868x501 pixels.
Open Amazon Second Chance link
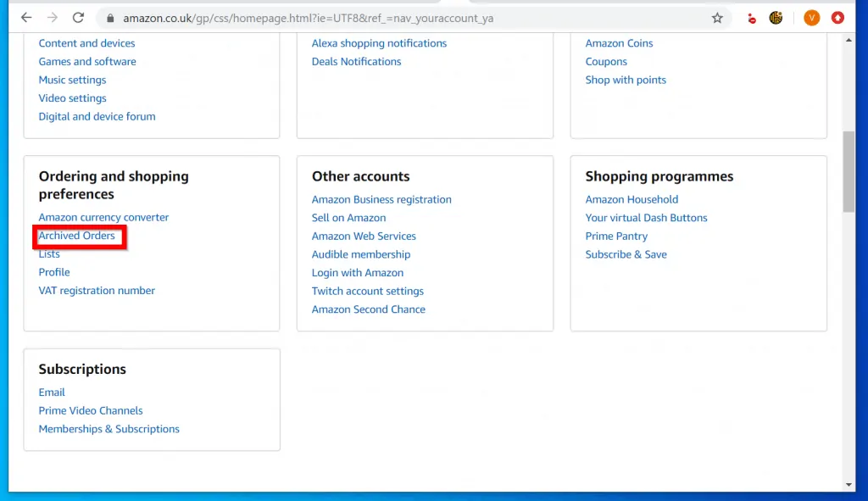tap(369, 309)
